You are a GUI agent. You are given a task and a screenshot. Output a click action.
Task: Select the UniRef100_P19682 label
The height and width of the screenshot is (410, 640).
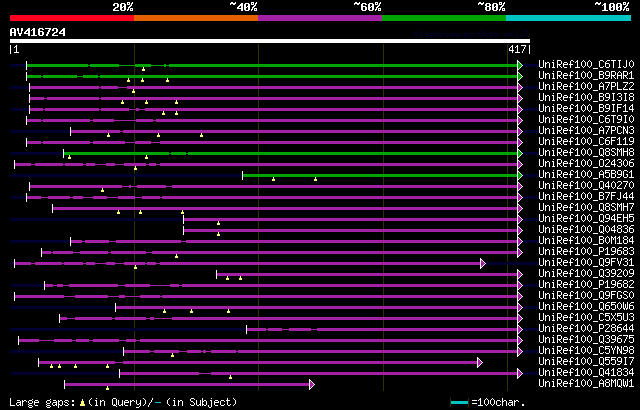(x=586, y=285)
